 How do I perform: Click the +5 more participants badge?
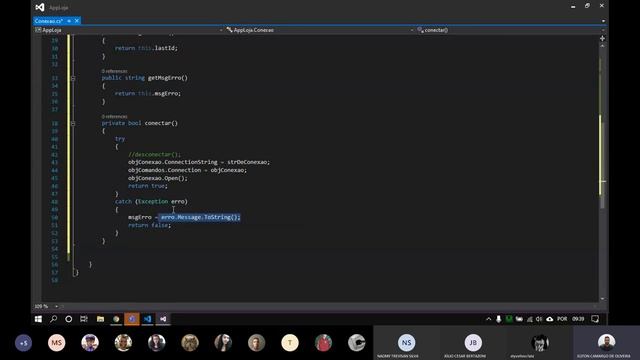click(x=23, y=343)
